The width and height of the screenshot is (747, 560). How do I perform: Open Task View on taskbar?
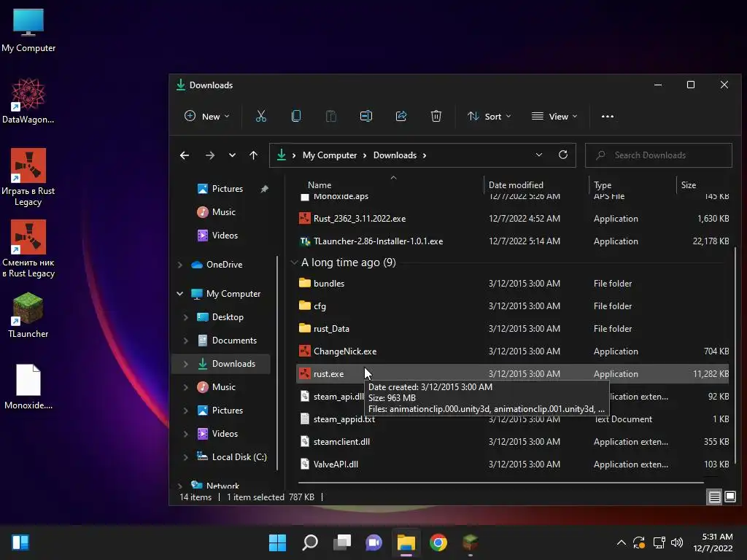pyautogui.click(x=342, y=542)
